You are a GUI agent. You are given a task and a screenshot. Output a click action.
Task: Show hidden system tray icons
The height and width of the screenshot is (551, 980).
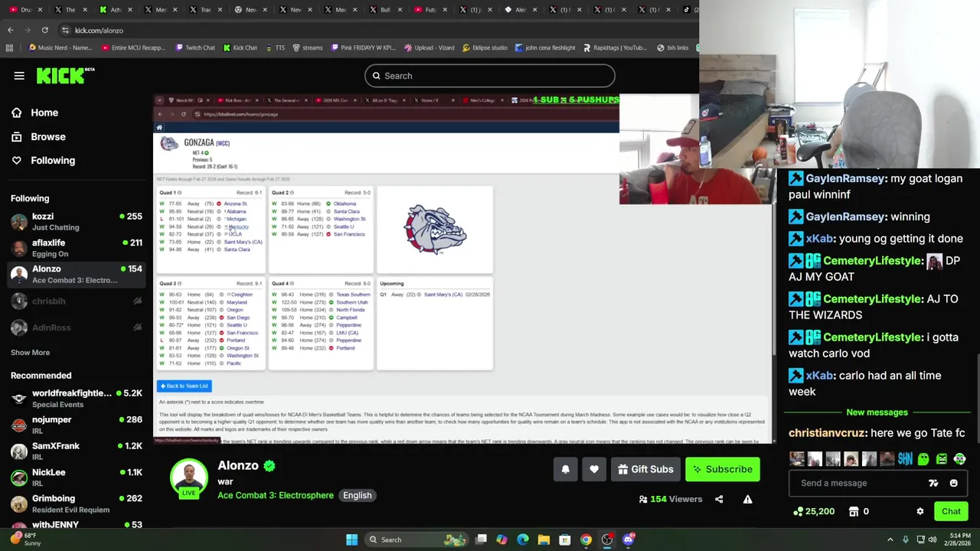click(x=890, y=540)
